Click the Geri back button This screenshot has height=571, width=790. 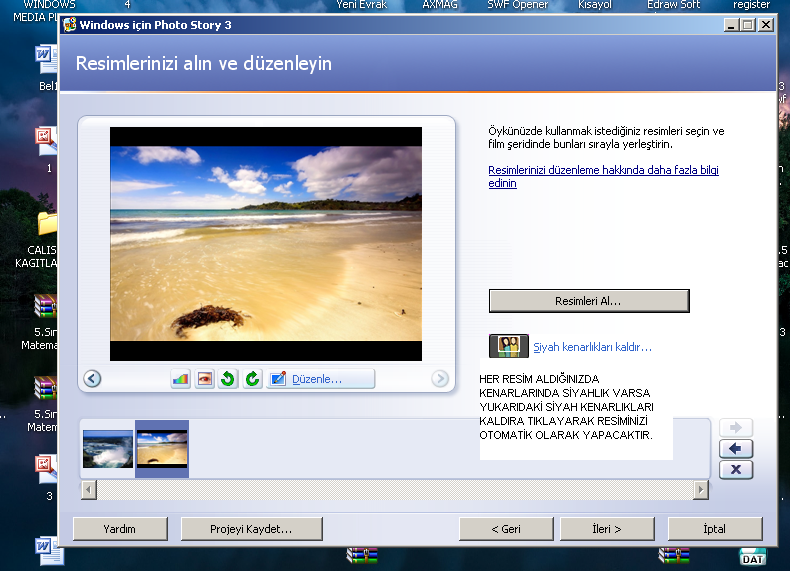506,528
